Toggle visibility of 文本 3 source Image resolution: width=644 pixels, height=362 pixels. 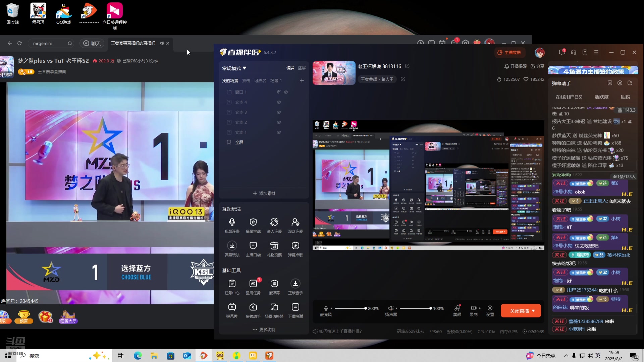(x=279, y=112)
